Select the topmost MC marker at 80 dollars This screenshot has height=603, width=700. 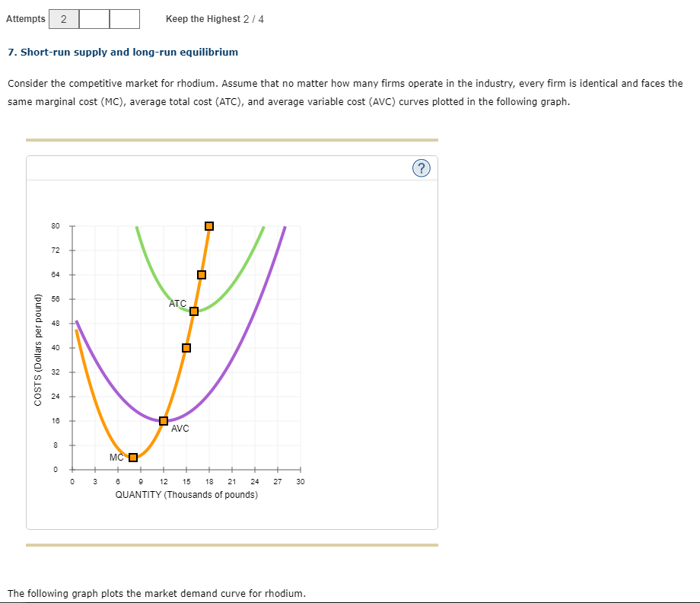pos(208,225)
